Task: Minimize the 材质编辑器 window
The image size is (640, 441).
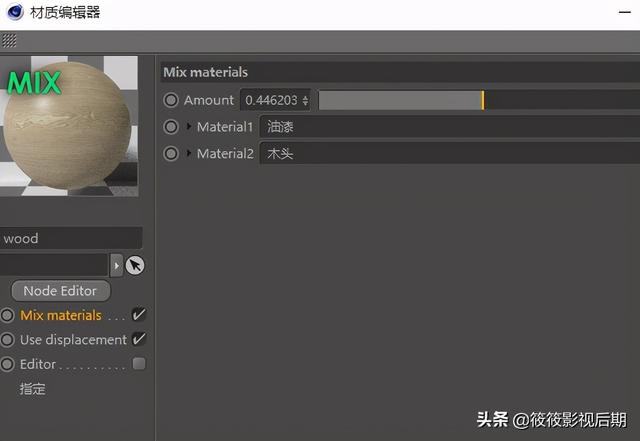Action: click(x=624, y=12)
